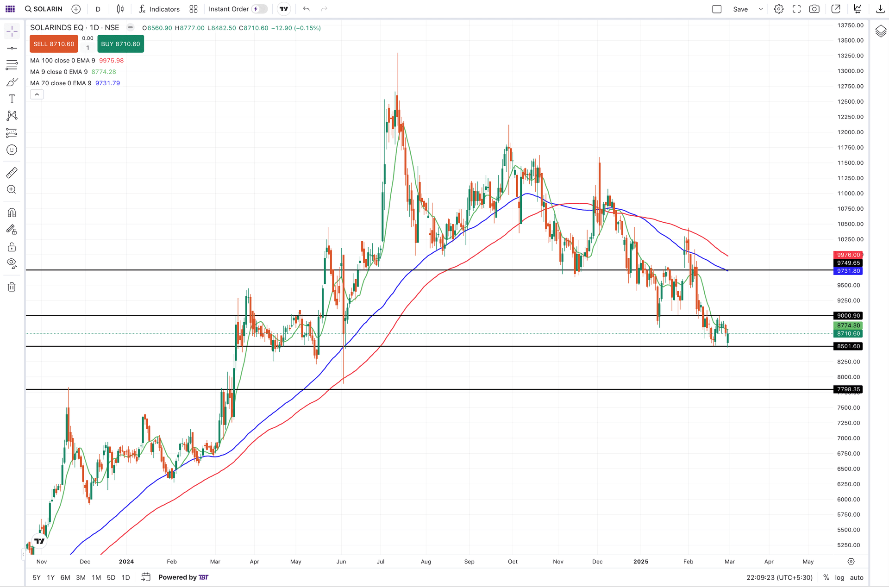Image resolution: width=889 pixels, height=588 pixels.
Task: Select the trend line tool
Action: click(x=12, y=48)
